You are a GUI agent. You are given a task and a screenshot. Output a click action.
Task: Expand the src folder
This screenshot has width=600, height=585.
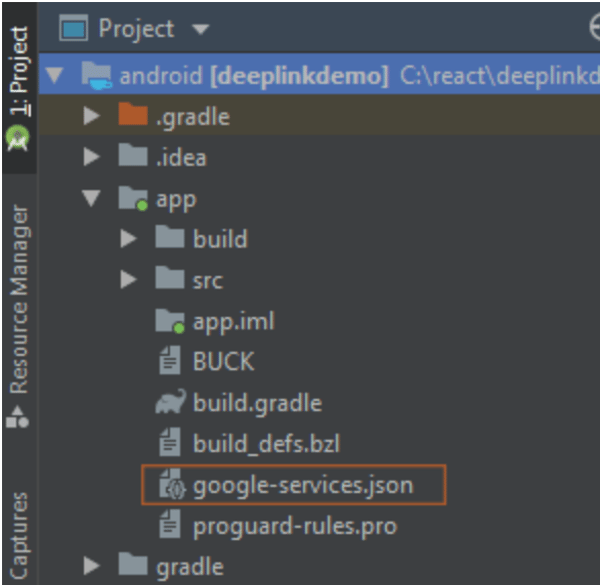click(128, 280)
